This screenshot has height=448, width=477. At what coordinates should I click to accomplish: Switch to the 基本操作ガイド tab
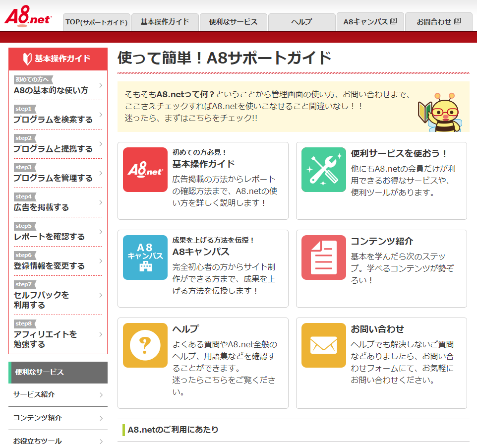[x=165, y=22]
